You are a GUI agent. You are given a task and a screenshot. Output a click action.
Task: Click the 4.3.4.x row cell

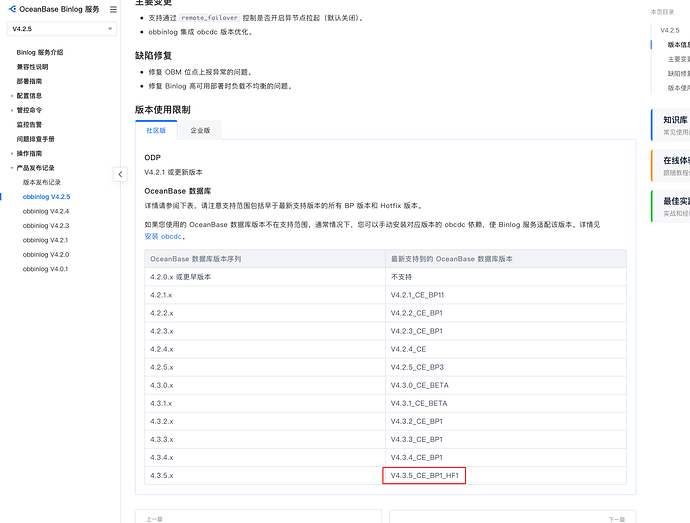click(x=265, y=457)
